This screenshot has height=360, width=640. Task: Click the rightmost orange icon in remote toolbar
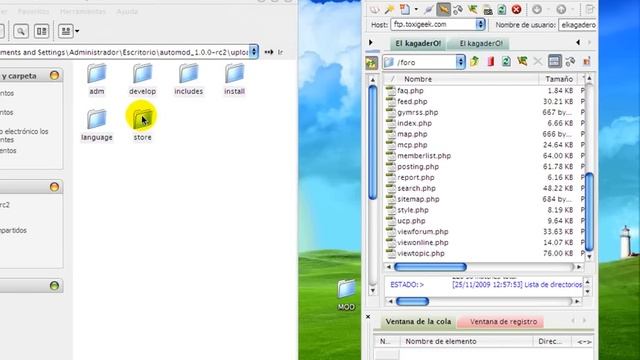tap(587, 62)
